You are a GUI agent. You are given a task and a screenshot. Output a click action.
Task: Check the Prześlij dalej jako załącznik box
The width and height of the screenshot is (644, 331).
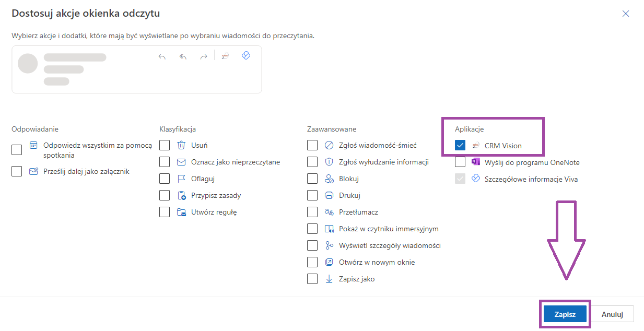[17, 171]
